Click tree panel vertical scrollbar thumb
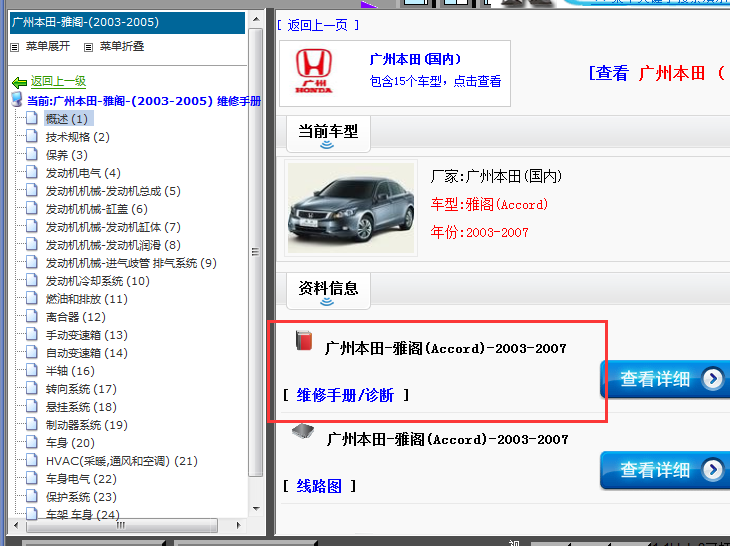This screenshot has height=546, width=730. click(x=256, y=252)
